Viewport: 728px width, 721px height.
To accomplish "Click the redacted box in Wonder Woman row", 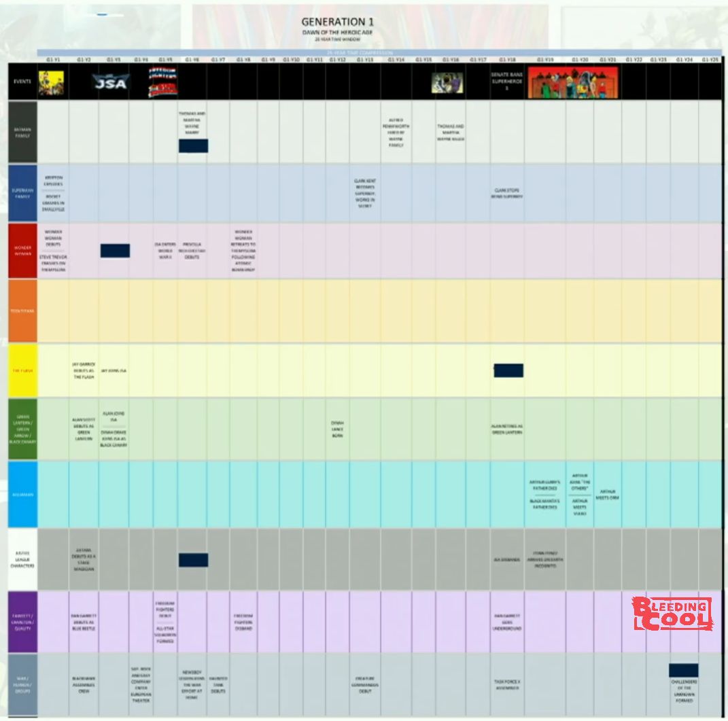I will pyautogui.click(x=115, y=251).
